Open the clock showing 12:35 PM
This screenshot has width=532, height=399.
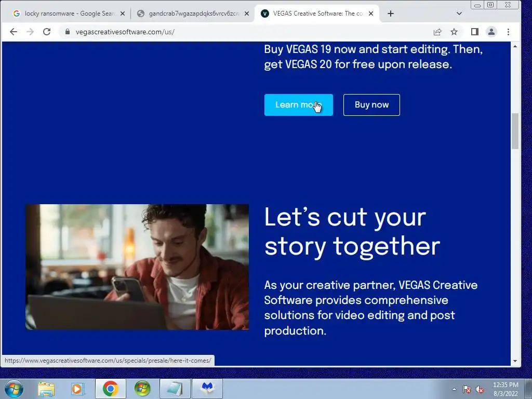pyautogui.click(x=506, y=389)
